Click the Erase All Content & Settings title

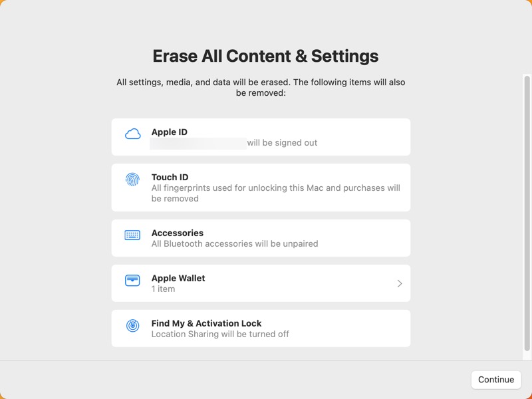[x=265, y=56]
